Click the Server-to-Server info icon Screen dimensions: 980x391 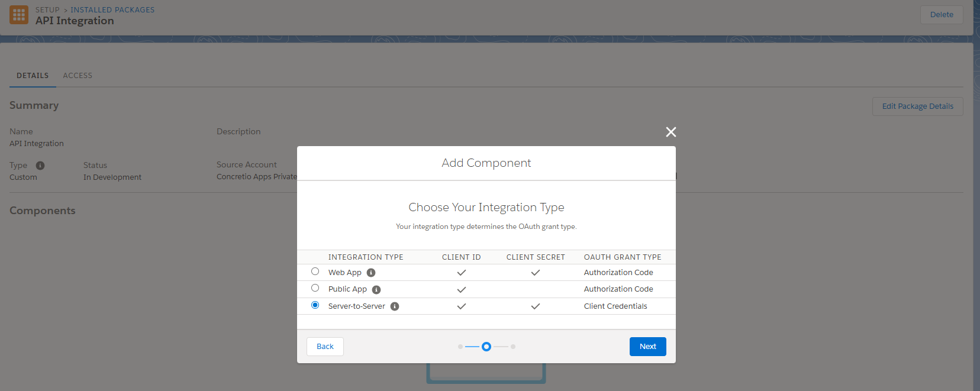395,306
